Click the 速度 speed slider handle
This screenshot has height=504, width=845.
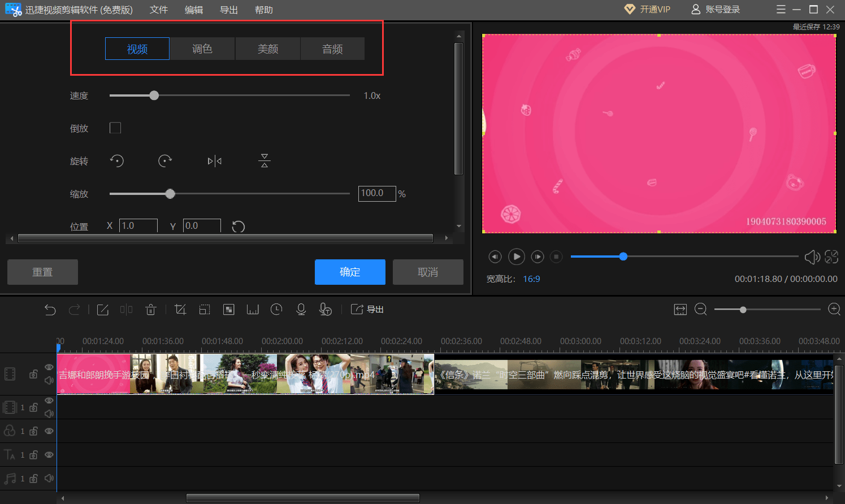154,95
